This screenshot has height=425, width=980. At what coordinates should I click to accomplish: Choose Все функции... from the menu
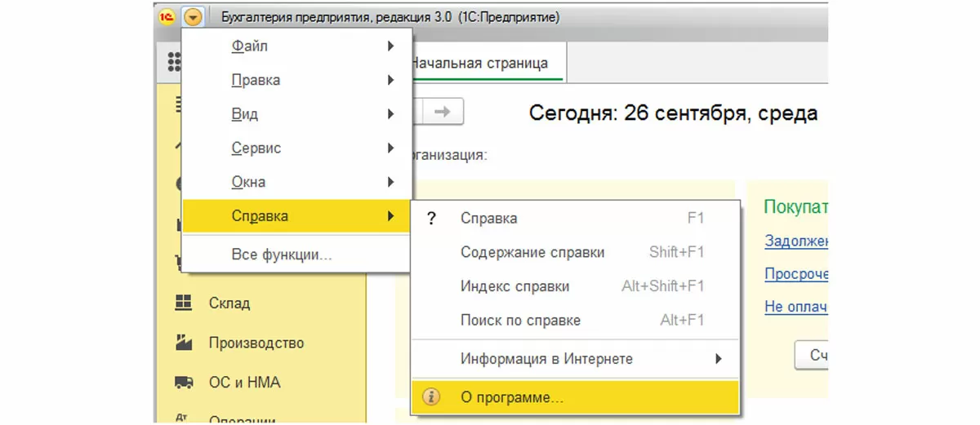(282, 255)
